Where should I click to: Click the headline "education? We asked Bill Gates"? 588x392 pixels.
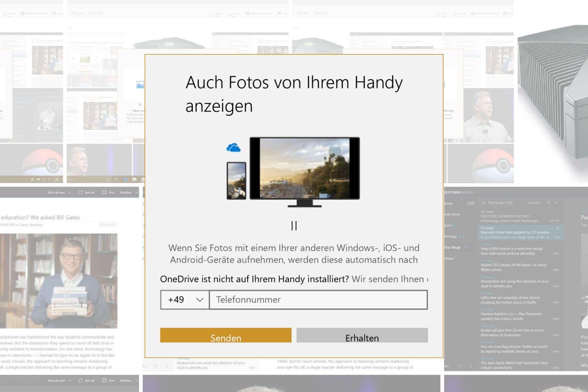click(x=41, y=217)
